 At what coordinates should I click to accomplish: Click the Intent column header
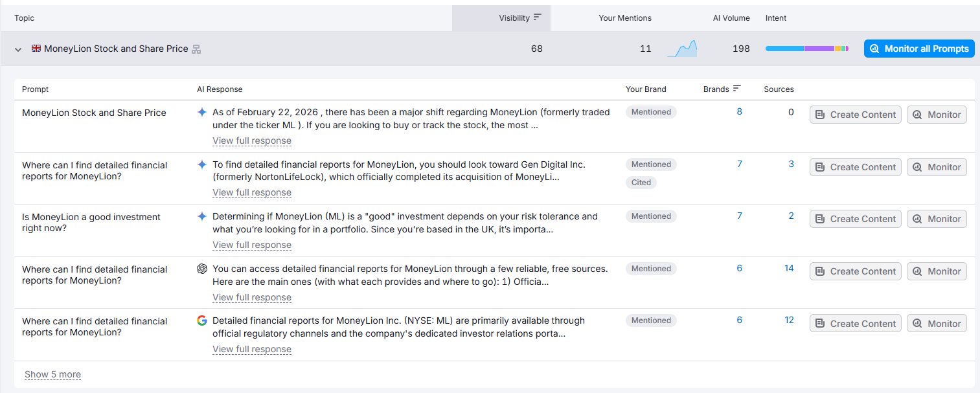(776, 18)
